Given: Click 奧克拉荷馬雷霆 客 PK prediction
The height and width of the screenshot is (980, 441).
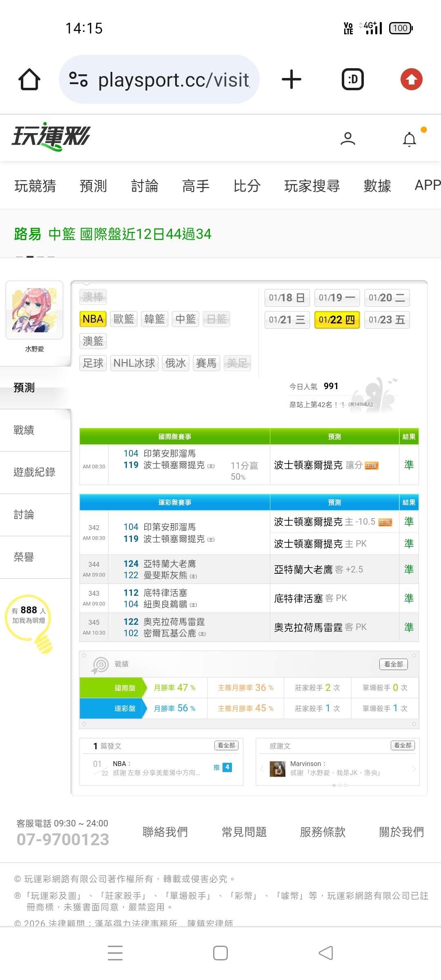Looking at the screenshot, I should (x=320, y=628).
